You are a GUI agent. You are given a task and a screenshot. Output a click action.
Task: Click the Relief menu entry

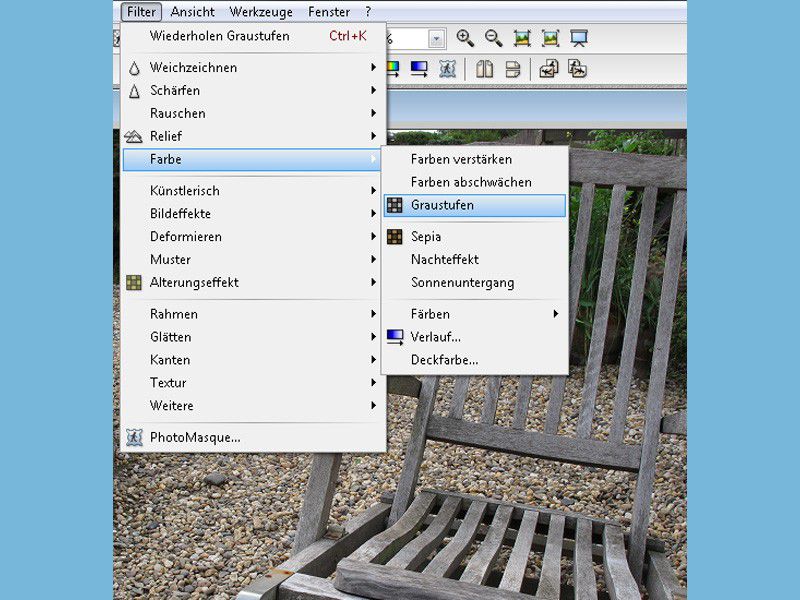(253, 136)
